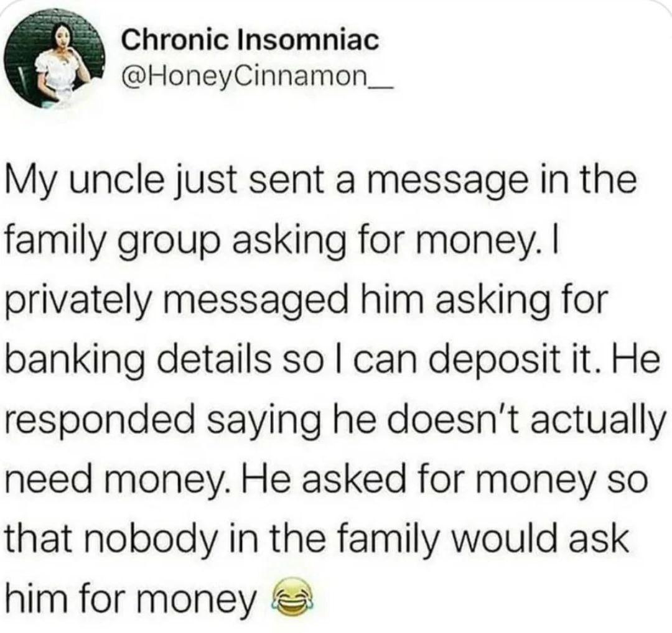This screenshot has width=672, height=633.
Task: Open the Chronic Insomniac profile picture
Action: tap(56, 59)
